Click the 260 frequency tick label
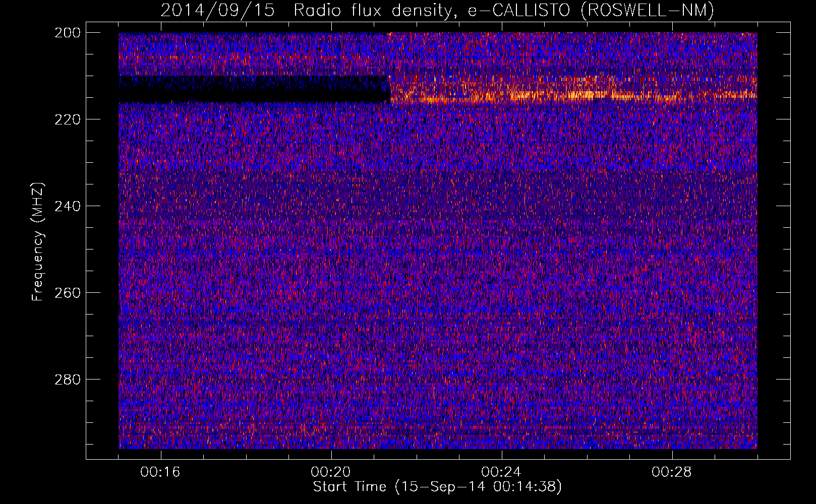The width and height of the screenshot is (816, 504). point(67,293)
